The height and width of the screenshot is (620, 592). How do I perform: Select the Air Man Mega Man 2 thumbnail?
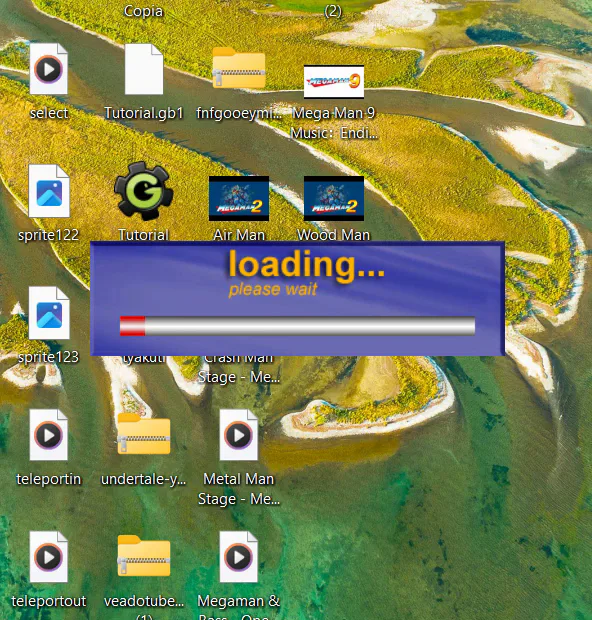[239, 198]
